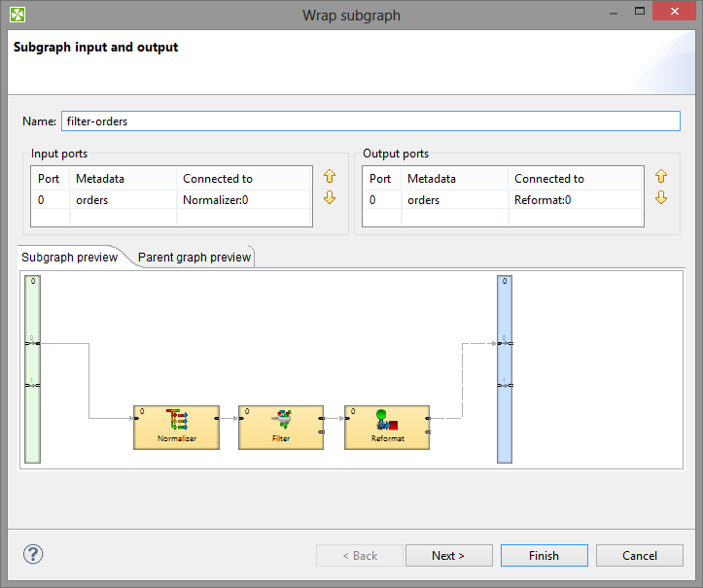Viewport: 703px width, 588px height.
Task: Move output port up with arrow
Action: 661,177
